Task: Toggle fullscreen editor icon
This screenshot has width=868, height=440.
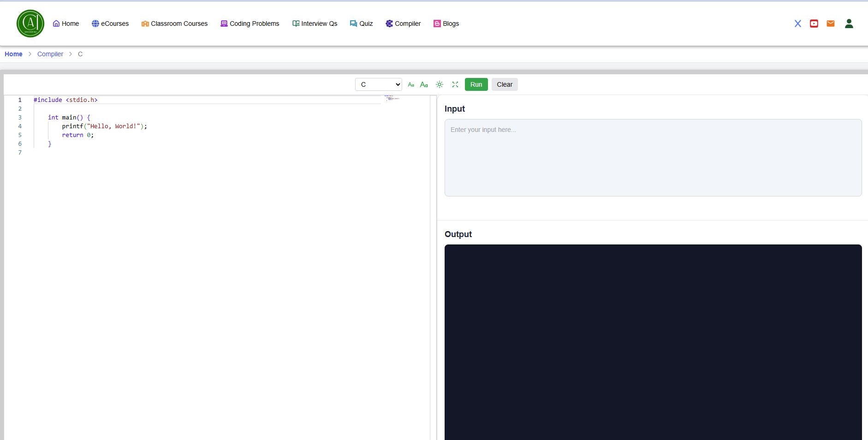Action: tap(455, 84)
